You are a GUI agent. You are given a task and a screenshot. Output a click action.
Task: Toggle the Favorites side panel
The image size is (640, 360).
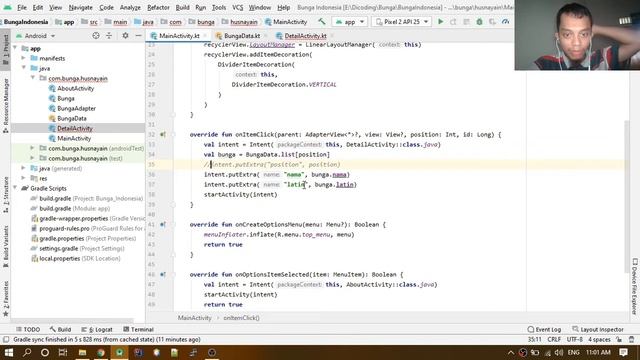[x=5, y=299]
